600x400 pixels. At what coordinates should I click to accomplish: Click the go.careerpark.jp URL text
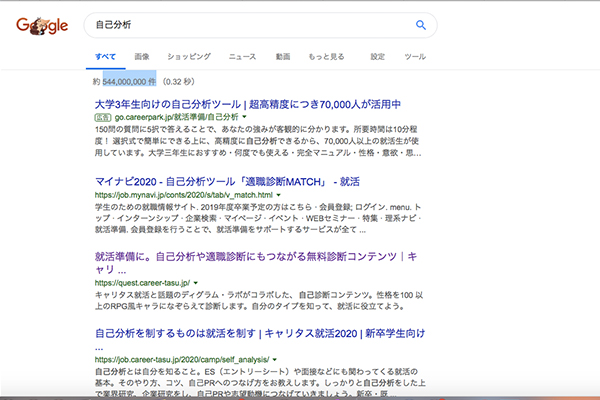tap(176, 117)
